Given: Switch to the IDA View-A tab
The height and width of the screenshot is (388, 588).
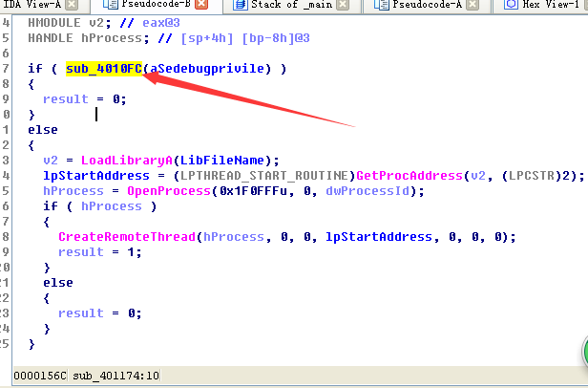Looking at the screenshot, I should click(x=31, y=6).
